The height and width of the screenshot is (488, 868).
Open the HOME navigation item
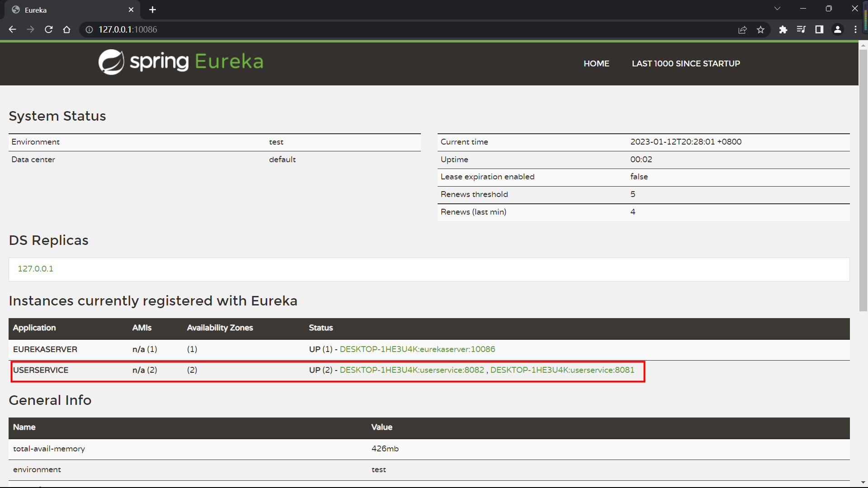click(596, 64)
